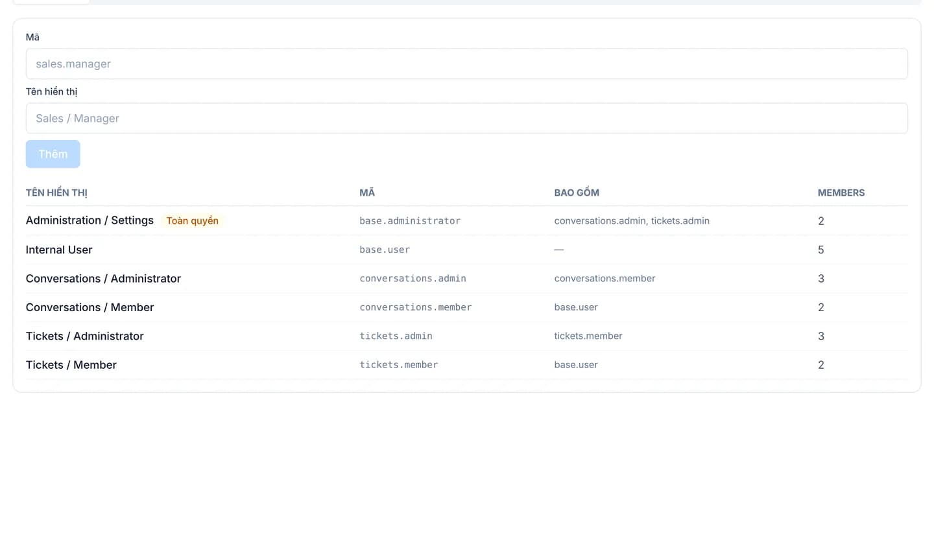
Task: Click tickets.member in the Bao gồm column
Action: pos(588,336)
